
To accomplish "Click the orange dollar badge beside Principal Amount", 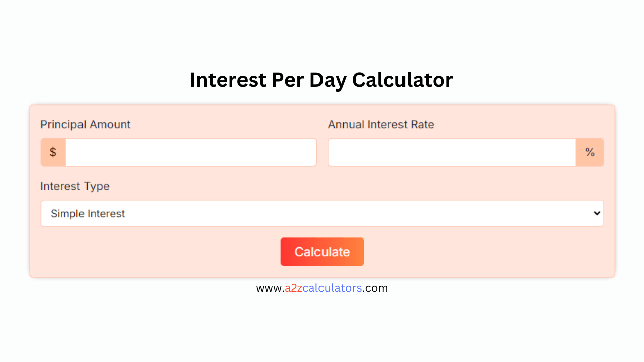I will click(x=53, y=152).
